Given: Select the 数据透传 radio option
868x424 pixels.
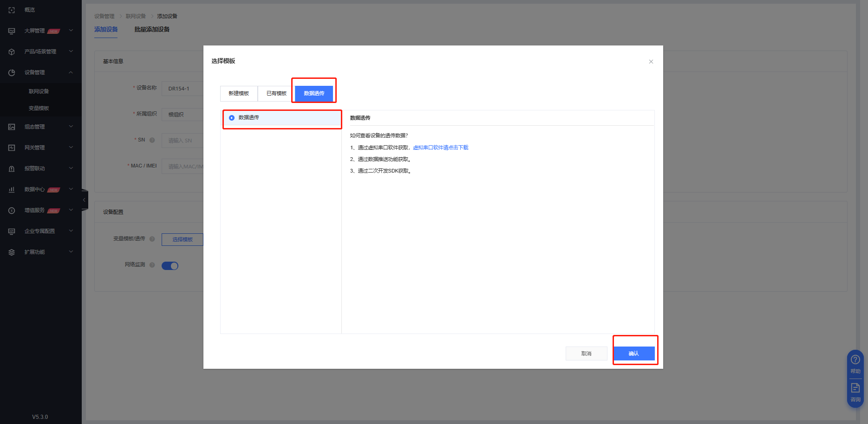Looking at the screenshot, I should click(232, 118).
